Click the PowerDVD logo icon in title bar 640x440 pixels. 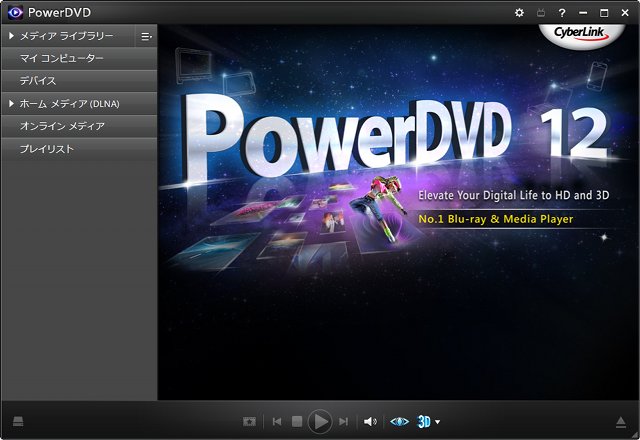[x=15, y=13]
